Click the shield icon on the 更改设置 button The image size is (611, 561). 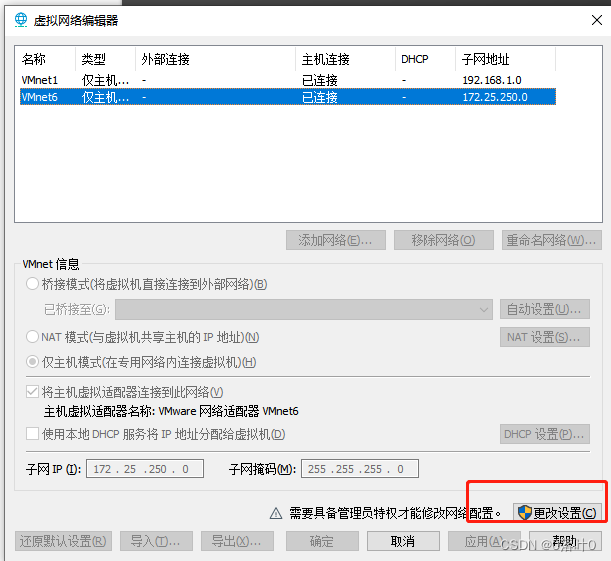(x=525, y=512)
